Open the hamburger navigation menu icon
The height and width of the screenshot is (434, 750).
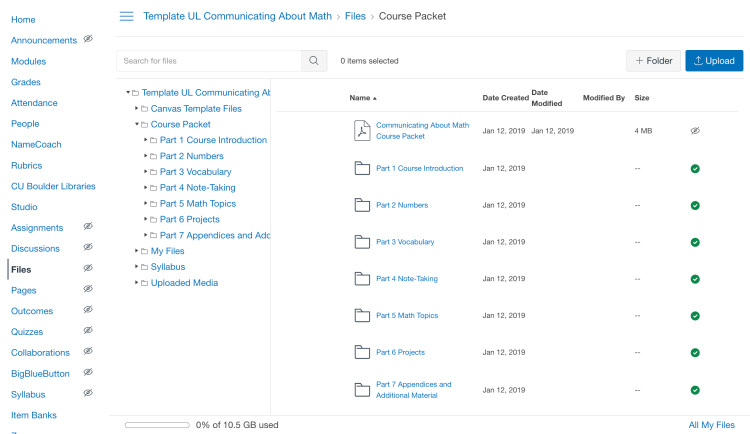tap(126, 16)
